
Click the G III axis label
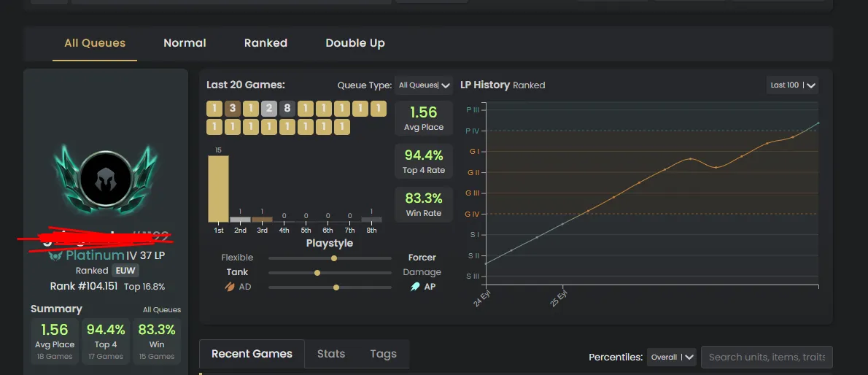473,193
